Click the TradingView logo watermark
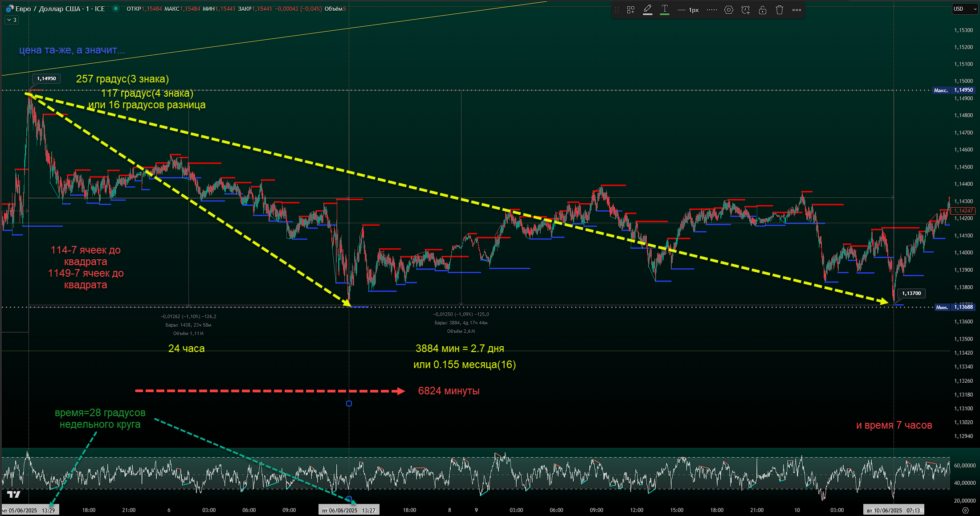 (14, 494)
